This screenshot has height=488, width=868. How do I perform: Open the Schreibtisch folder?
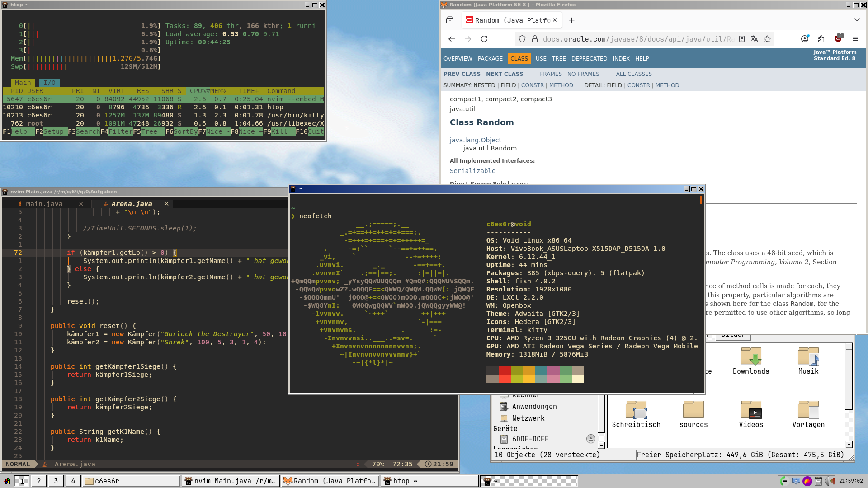point(636,414)
